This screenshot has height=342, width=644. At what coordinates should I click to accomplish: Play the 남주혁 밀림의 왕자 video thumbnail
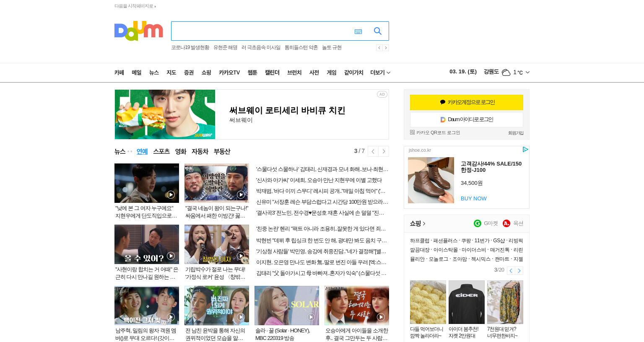147,306
